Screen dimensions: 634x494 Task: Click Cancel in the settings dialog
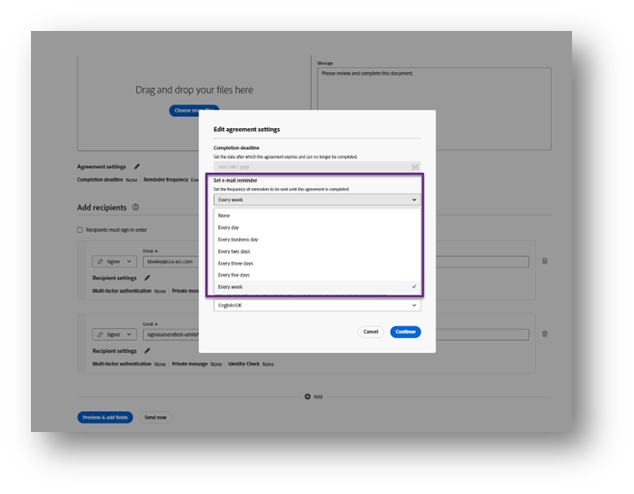[370, 331]
